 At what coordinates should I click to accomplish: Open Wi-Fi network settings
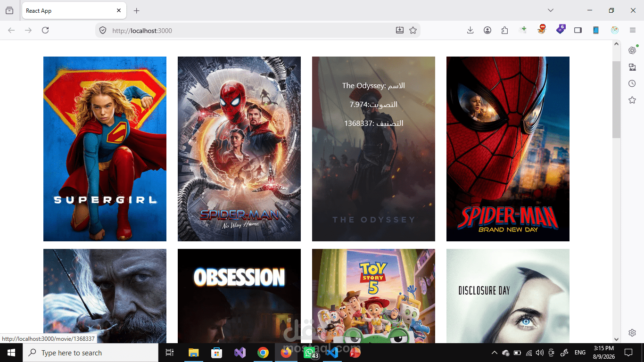tap(529, 353)
